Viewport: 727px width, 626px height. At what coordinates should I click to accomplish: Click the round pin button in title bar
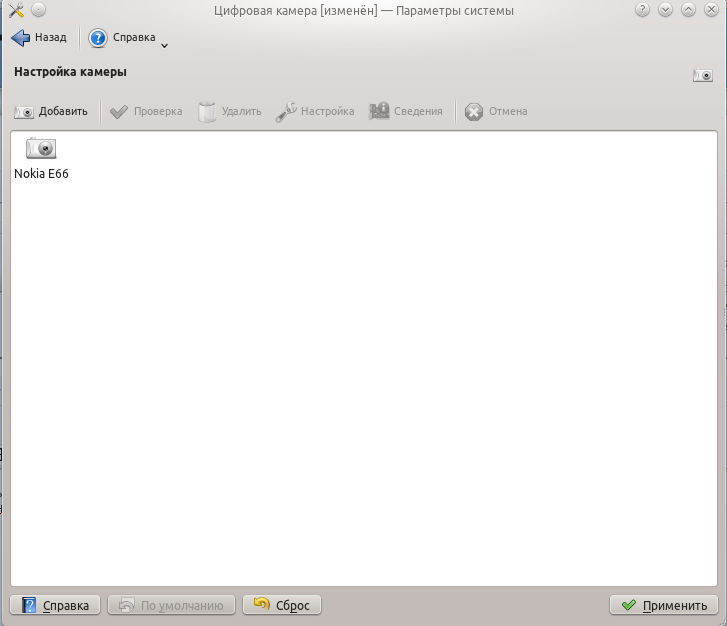(x=38, y=10)
